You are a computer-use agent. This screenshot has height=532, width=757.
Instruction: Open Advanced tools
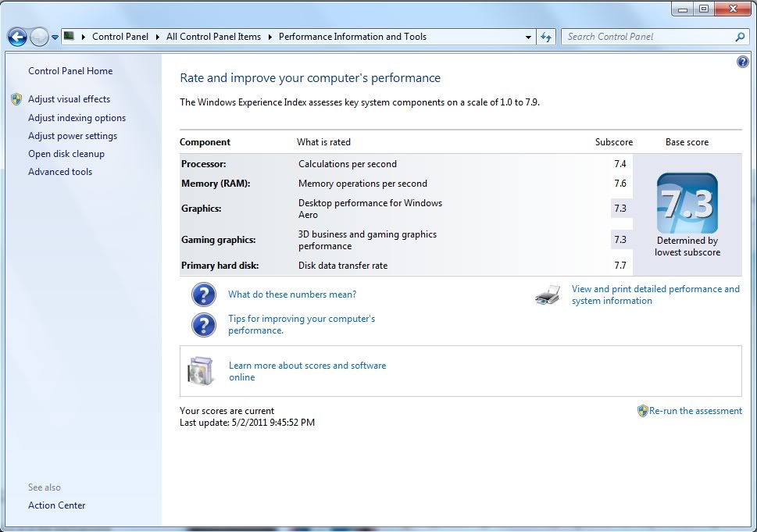coord(60,172)
